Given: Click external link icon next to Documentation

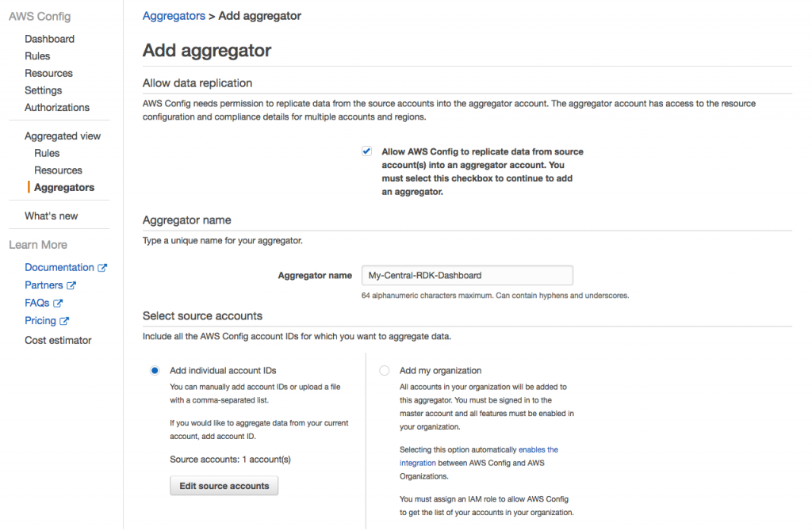Looking at the screenshot, I should coord(102,268).
